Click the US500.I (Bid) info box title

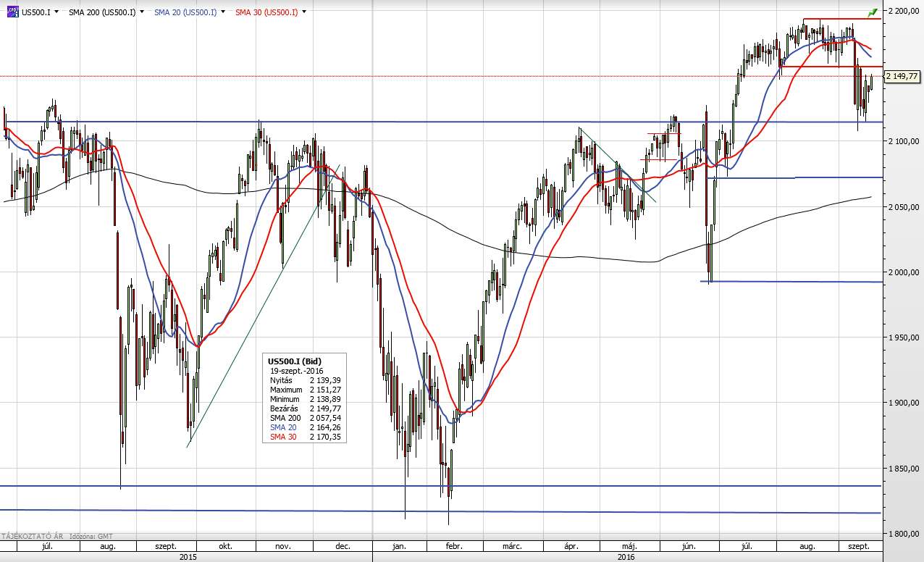(x=295, y=361)
